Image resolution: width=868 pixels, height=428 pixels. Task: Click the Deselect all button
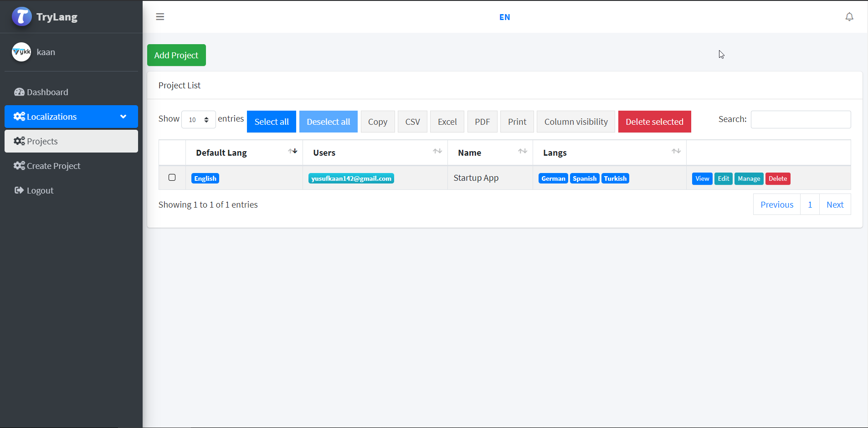coord(328,122)
